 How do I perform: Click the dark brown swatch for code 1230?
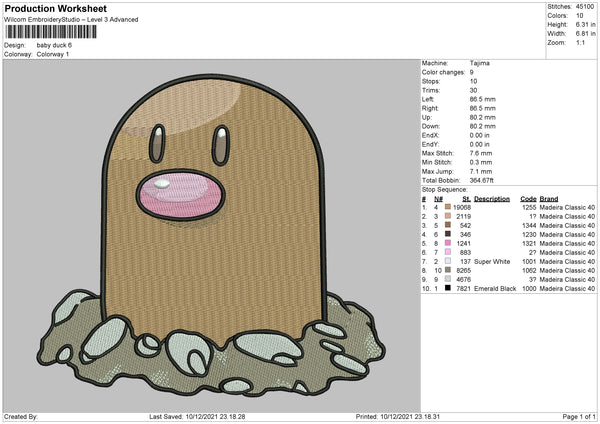(448, 234)
